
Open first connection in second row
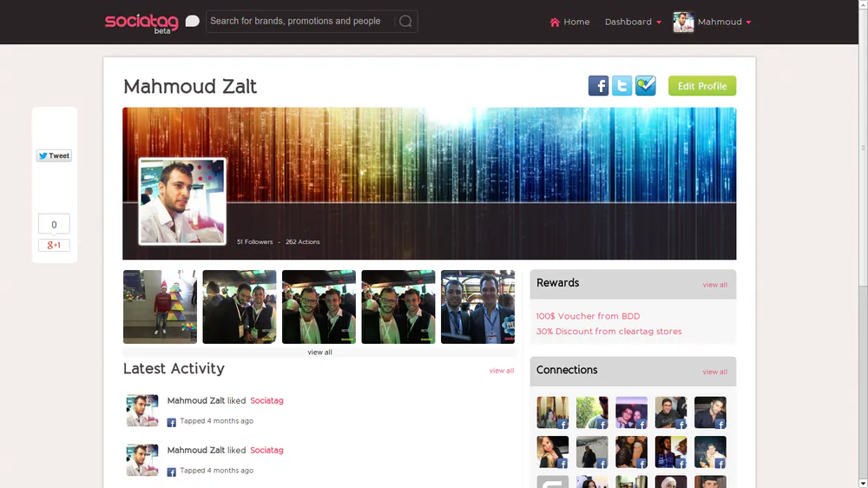coord(552,452)
